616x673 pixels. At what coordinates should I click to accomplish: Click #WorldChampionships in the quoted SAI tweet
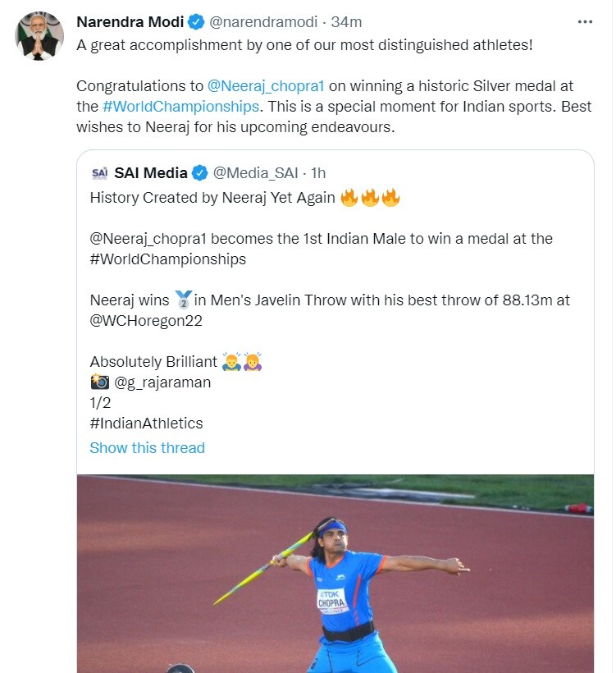[167, 259]
